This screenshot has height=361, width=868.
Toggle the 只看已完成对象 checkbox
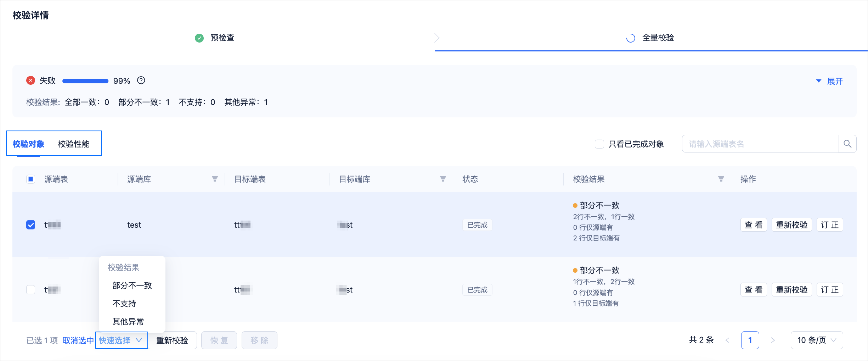pos(599,144)
